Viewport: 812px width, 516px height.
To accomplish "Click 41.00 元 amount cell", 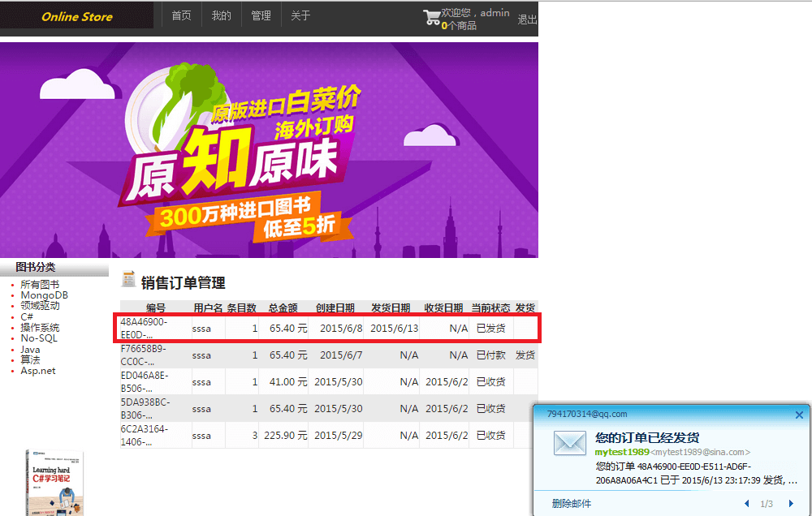I will click(288, 382).
